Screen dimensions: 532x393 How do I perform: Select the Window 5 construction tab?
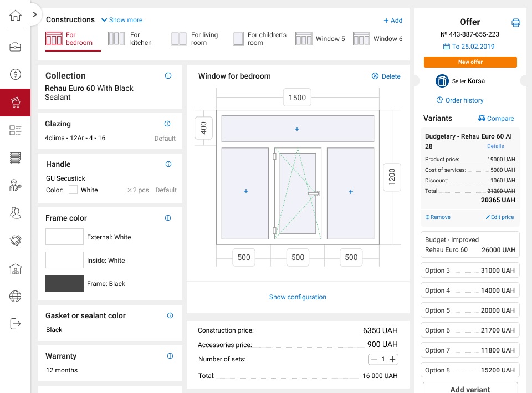click(x=320, y=39)
